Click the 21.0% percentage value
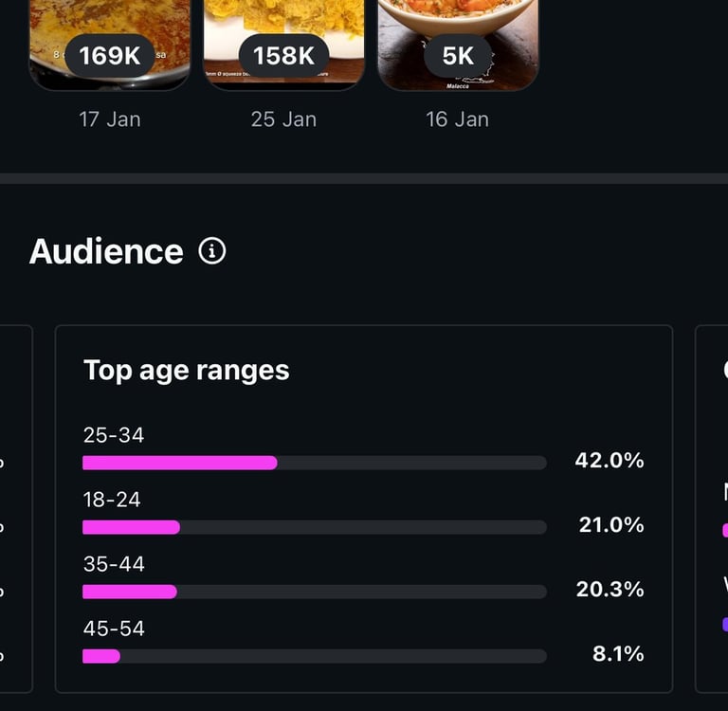This screenshot has width=728, height=711. point(611,525)
